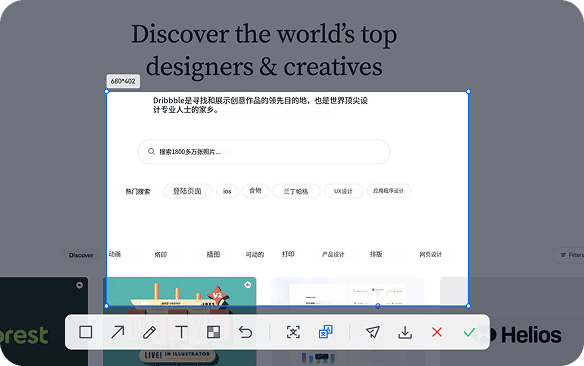Confirm the screenshot with the green checkmark

(469, 332)
